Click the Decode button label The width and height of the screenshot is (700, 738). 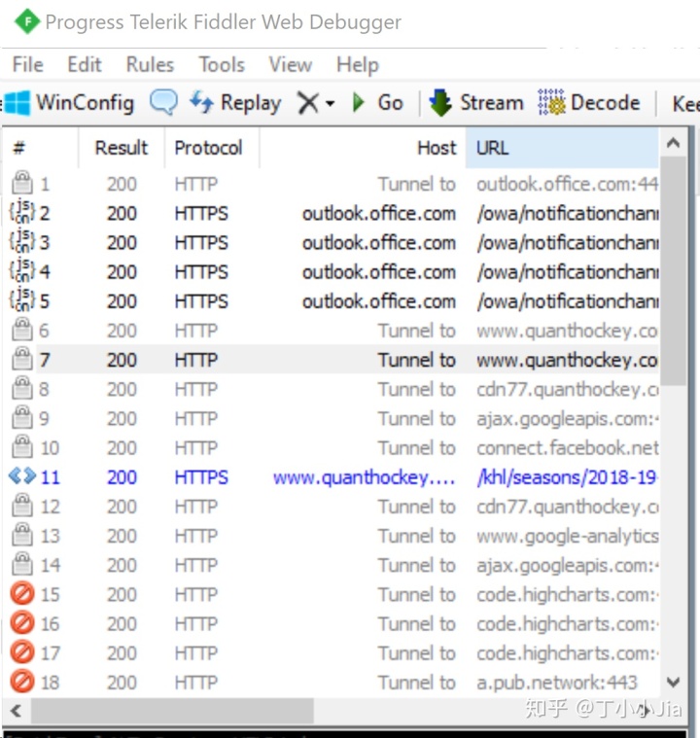tap(605, 102)
